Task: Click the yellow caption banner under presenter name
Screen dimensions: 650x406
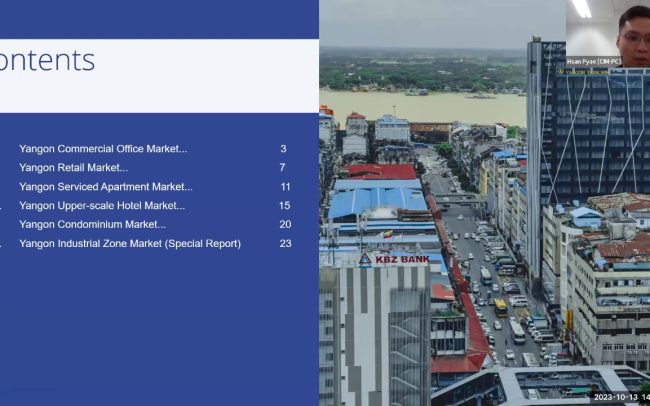Action: 594,71
